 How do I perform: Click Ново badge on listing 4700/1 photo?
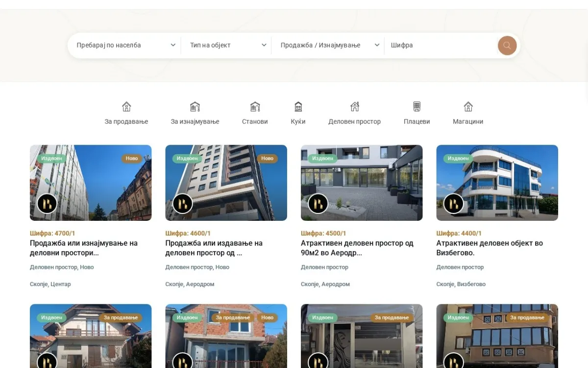[132, 158]
